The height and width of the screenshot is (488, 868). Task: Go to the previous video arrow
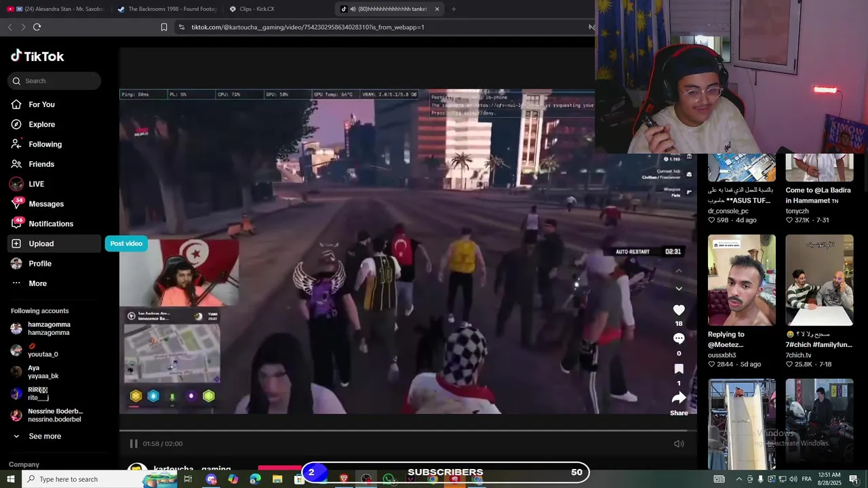click(x=679, y=270)
